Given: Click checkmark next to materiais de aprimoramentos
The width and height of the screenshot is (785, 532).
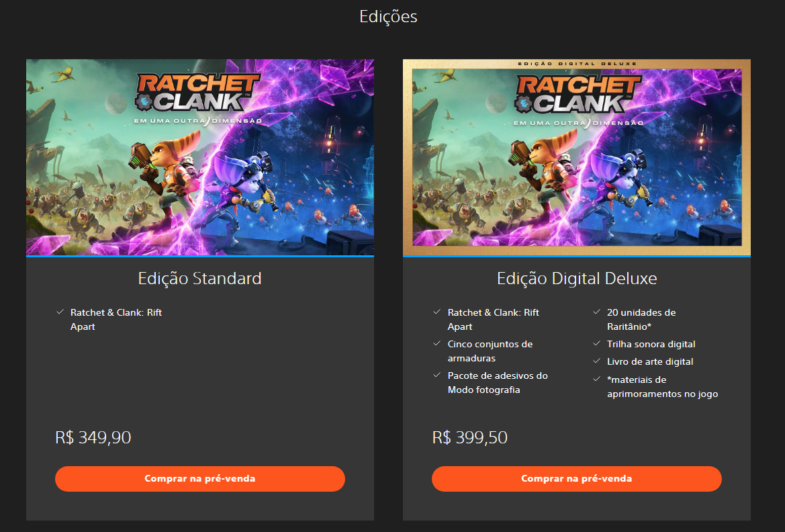Looking at the screenshot, I should click(596, 380).
